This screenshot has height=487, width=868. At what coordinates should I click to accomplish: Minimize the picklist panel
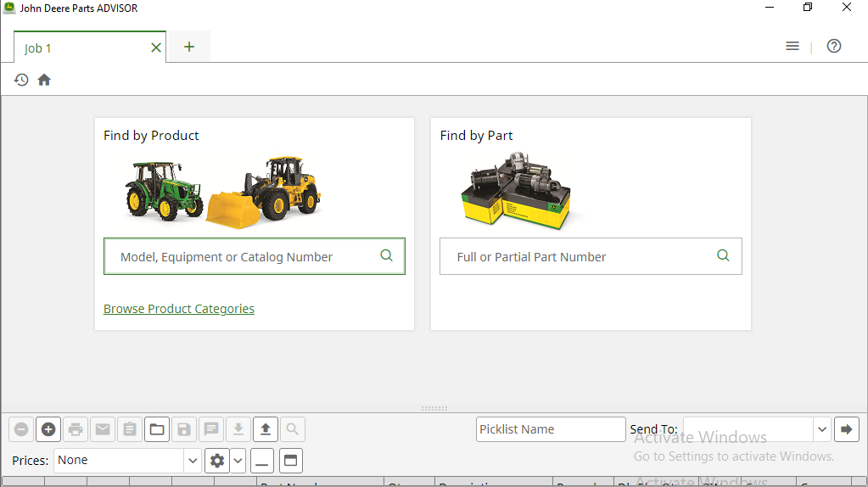263,461
